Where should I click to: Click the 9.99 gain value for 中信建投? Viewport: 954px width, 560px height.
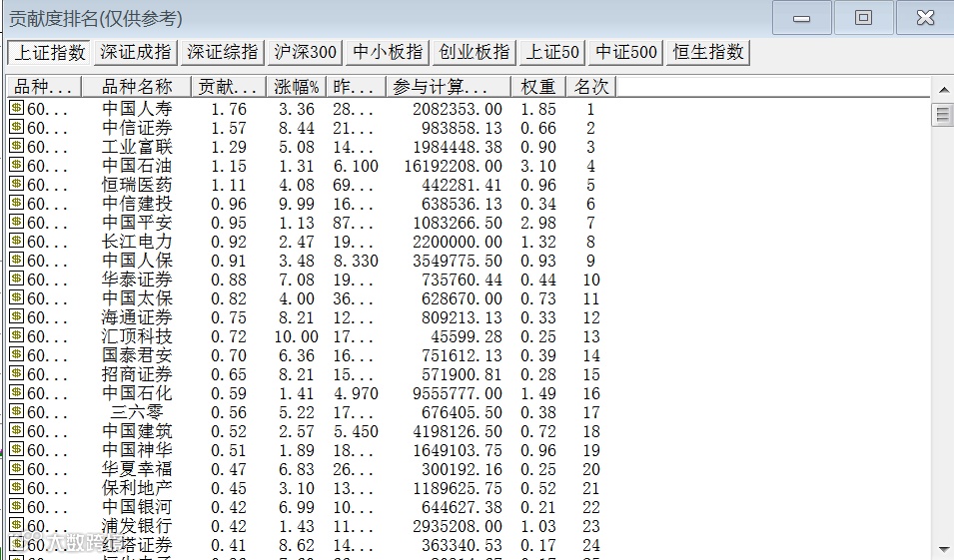point(297,204)
